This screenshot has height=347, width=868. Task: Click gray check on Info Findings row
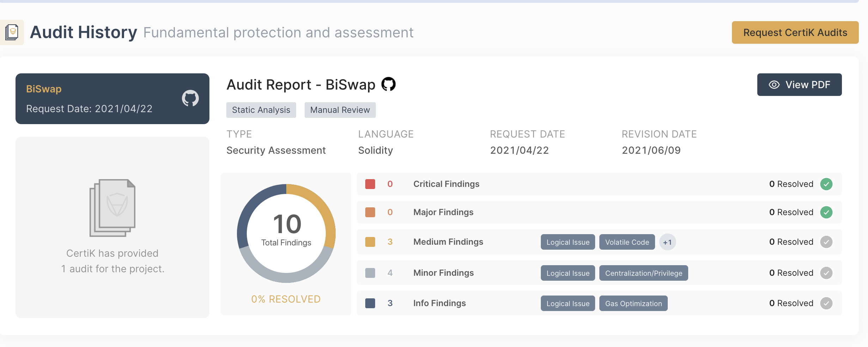(x=826, y=303)
